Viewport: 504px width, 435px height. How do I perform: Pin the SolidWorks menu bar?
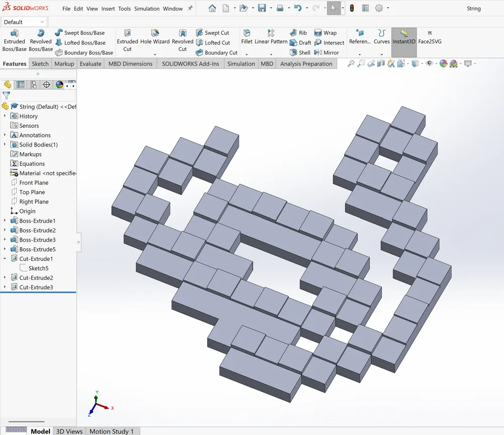[190, 9]
